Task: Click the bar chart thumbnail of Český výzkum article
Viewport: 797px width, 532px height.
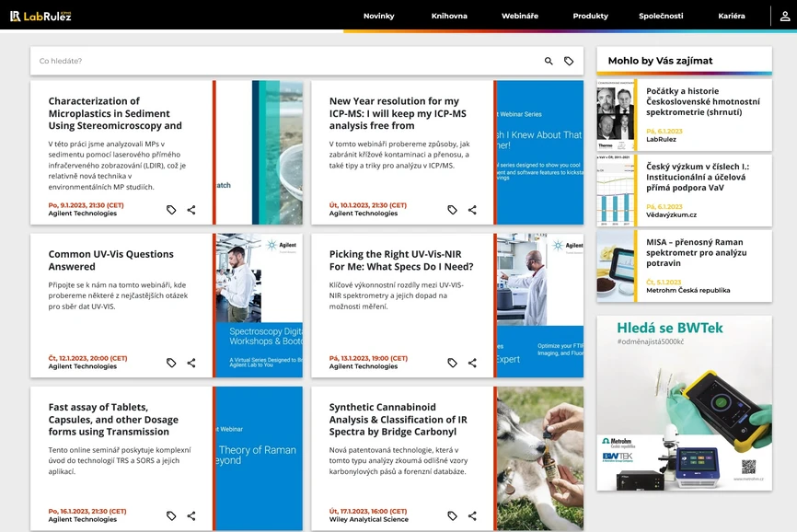Action: tap(615, 191)
